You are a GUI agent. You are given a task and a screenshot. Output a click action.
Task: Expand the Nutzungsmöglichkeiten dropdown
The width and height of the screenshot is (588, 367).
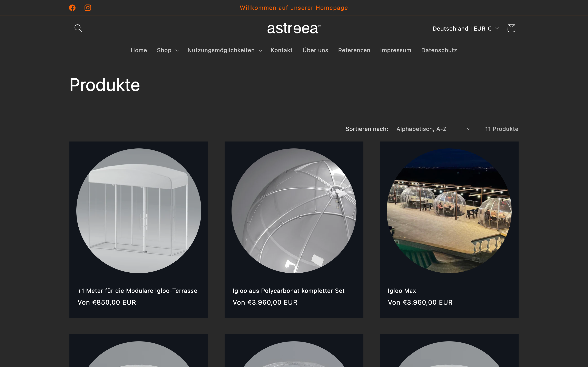pyautogui.click(x=224, y=50)
